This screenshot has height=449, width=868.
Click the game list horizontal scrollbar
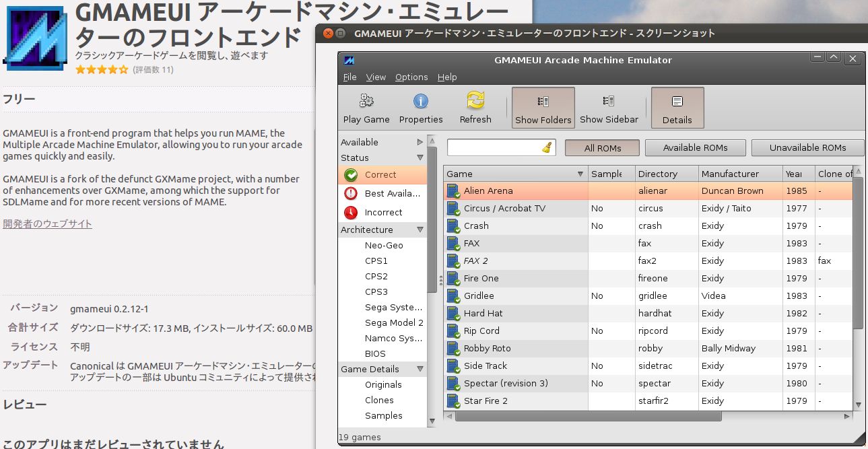[x=588, y=416]
